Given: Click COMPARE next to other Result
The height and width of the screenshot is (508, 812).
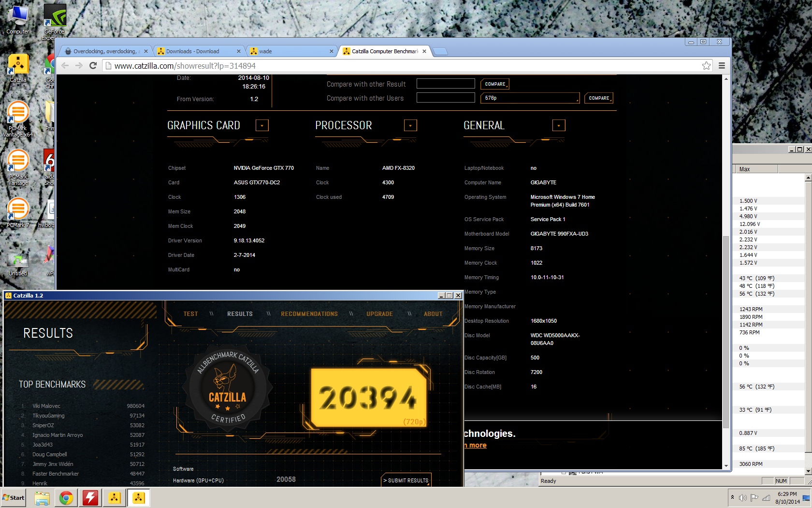Looking at the screenshot, I should click(495, 84).
